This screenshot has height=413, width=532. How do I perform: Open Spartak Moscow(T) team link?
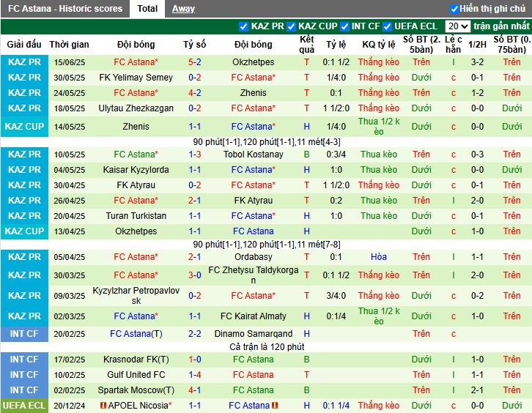tap(136, 390)
